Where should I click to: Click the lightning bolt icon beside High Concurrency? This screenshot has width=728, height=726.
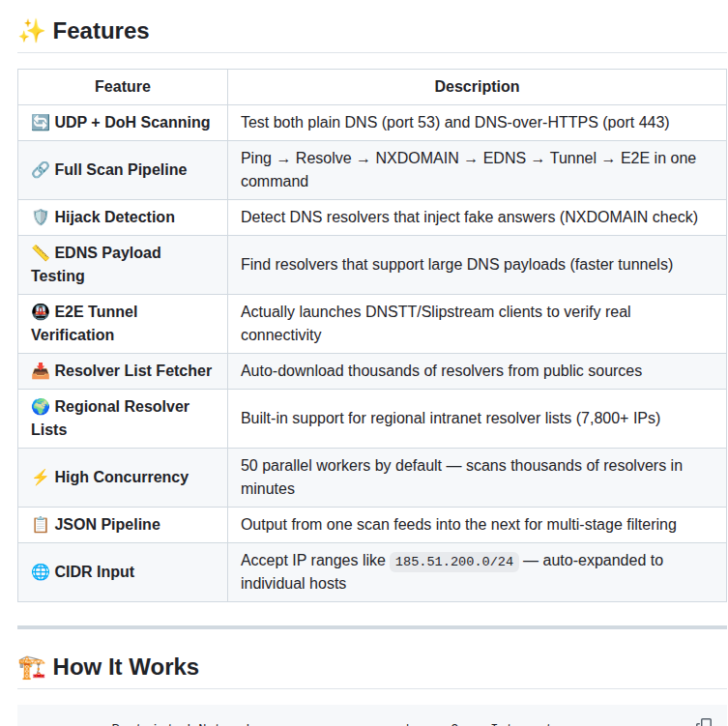(41, 478)
